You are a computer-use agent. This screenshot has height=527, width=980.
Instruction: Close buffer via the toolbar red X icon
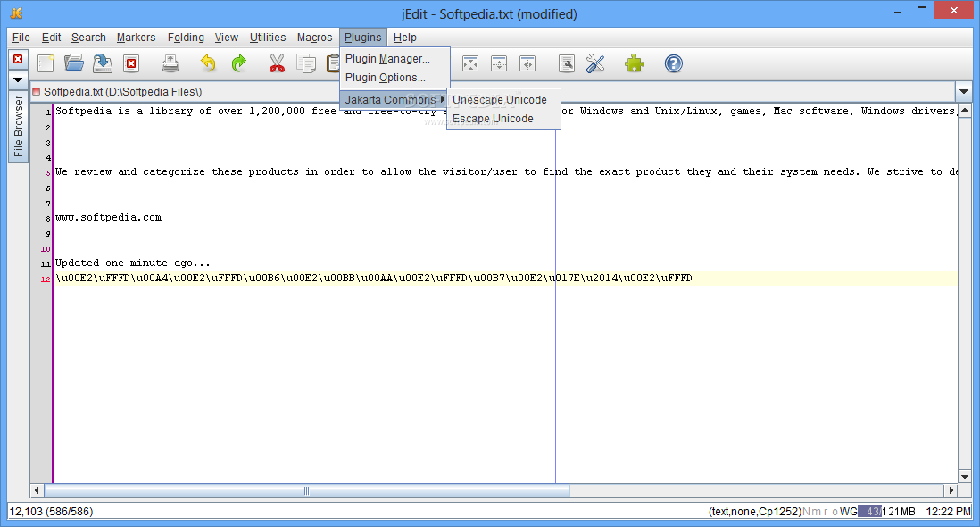tap(131, 63)
